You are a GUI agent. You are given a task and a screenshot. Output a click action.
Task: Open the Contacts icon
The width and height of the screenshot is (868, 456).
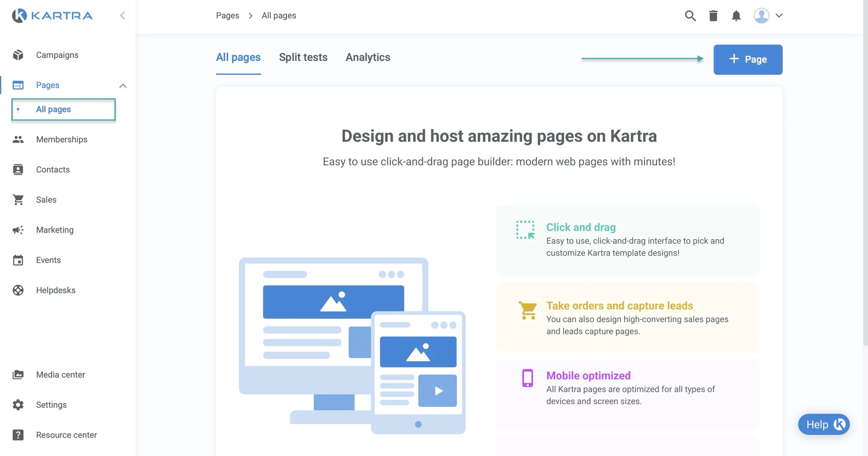tap(18, 169)
